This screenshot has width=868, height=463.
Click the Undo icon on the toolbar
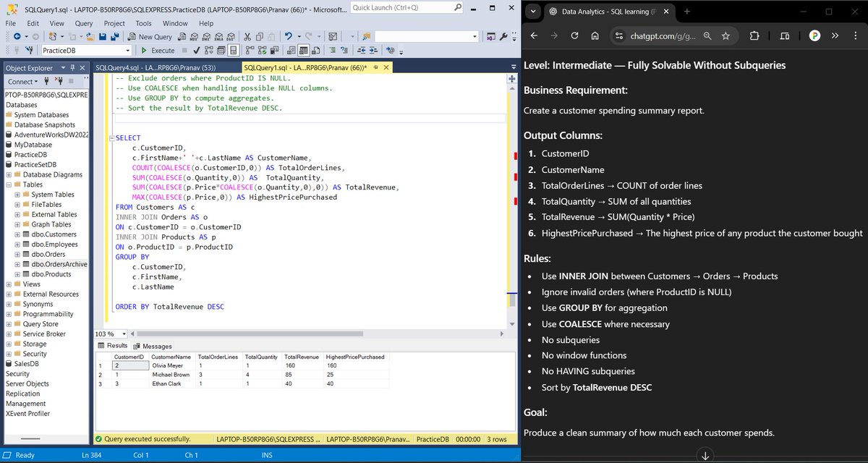click(x=289, y=35)
